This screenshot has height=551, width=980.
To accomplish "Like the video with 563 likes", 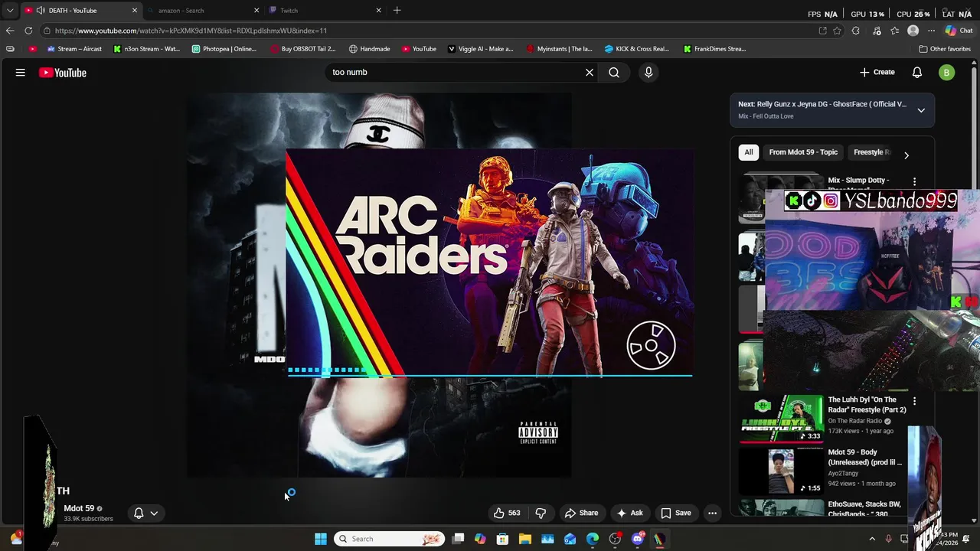I will (507, 513).
